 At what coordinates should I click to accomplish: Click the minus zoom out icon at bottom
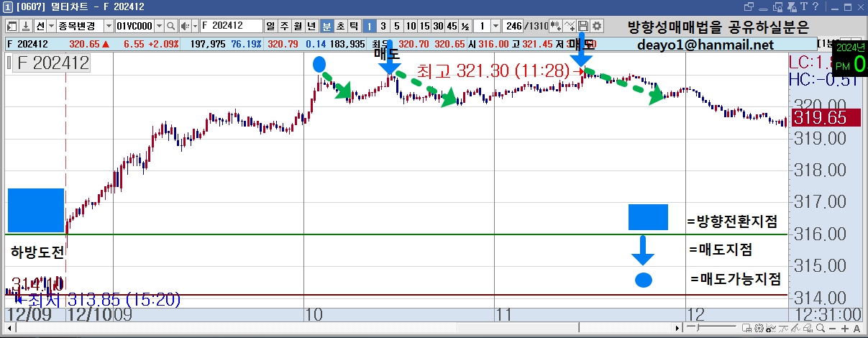[x=833, y=329]
